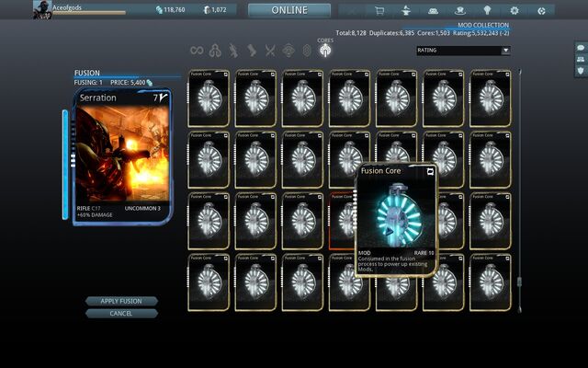Click the shield side panel icon
Viewport: 588px width, 368px height.
(581, 71)
